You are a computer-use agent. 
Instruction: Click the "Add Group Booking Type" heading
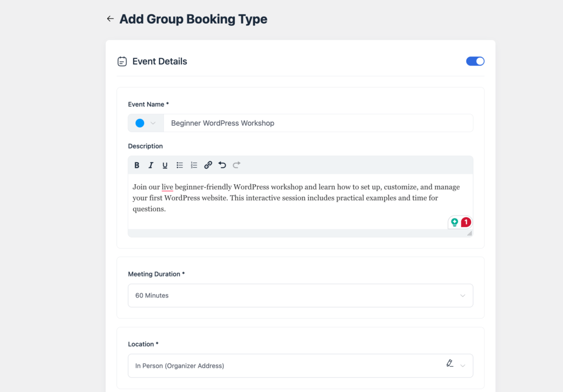pyautogui.click(x=193, y=19)
